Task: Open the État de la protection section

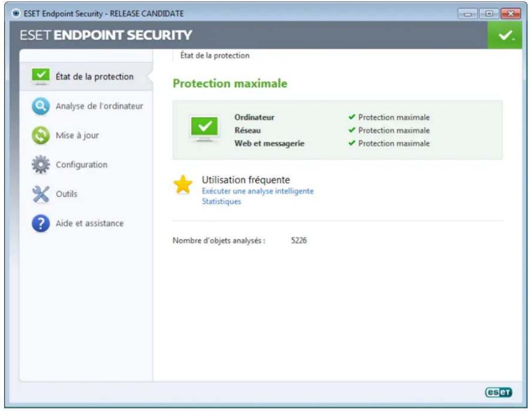Action: [x=86, y=77]
